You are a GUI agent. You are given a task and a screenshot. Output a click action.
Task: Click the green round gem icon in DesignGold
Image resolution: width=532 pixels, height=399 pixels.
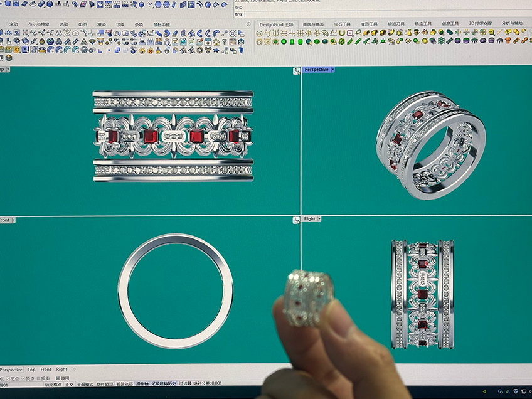point(284,41)
